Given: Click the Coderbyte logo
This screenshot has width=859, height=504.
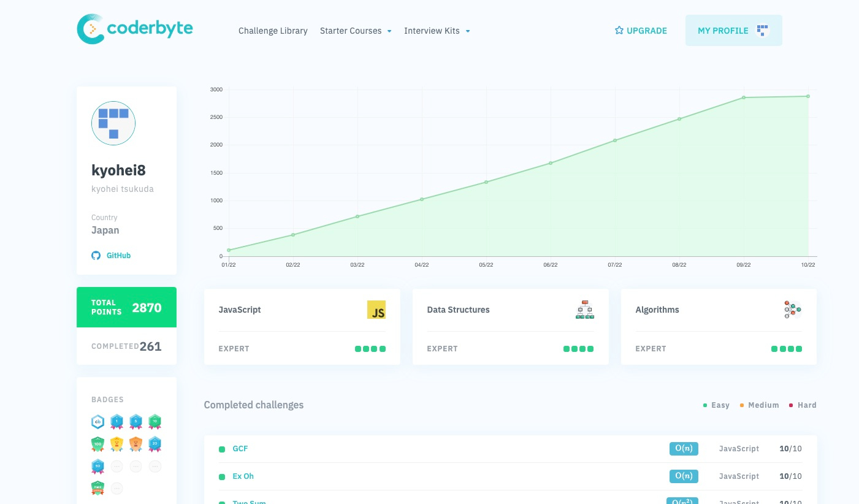Looking at the screenshot, I should [135, 29].
